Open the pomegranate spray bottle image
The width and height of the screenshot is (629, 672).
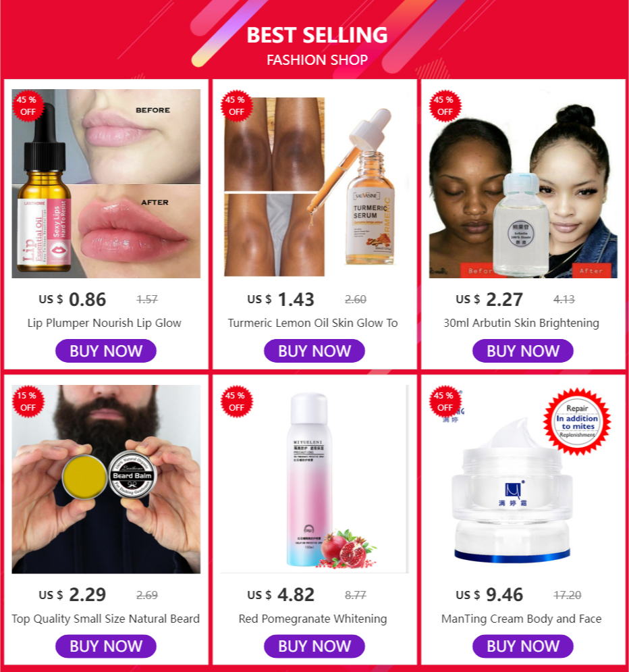(x=314, y=479)
